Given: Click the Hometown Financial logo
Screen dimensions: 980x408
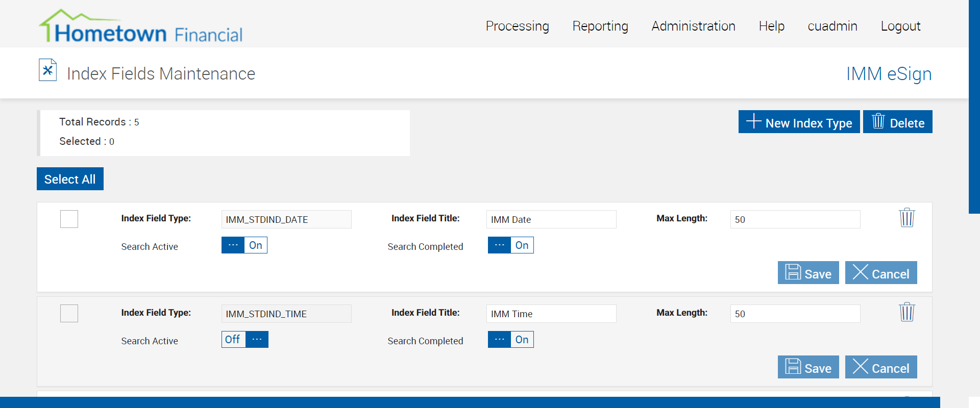Looking at the screenshot, I should (141, 27).
